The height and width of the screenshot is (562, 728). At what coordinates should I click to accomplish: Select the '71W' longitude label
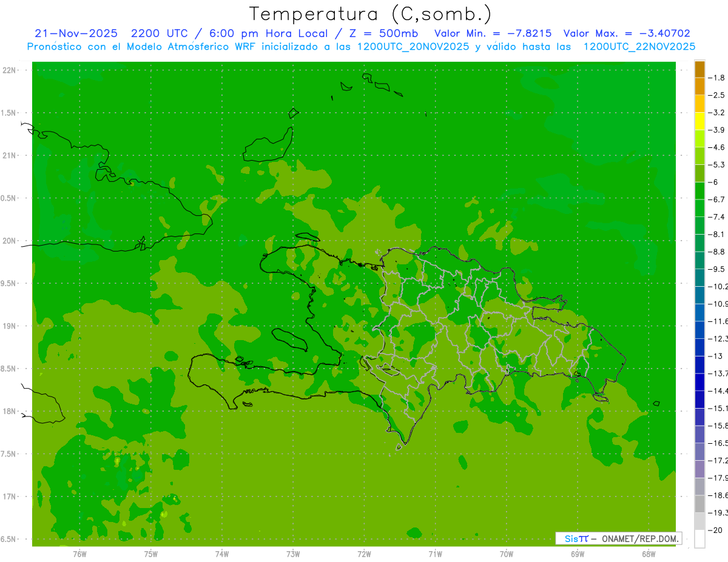tap(435, 554)
